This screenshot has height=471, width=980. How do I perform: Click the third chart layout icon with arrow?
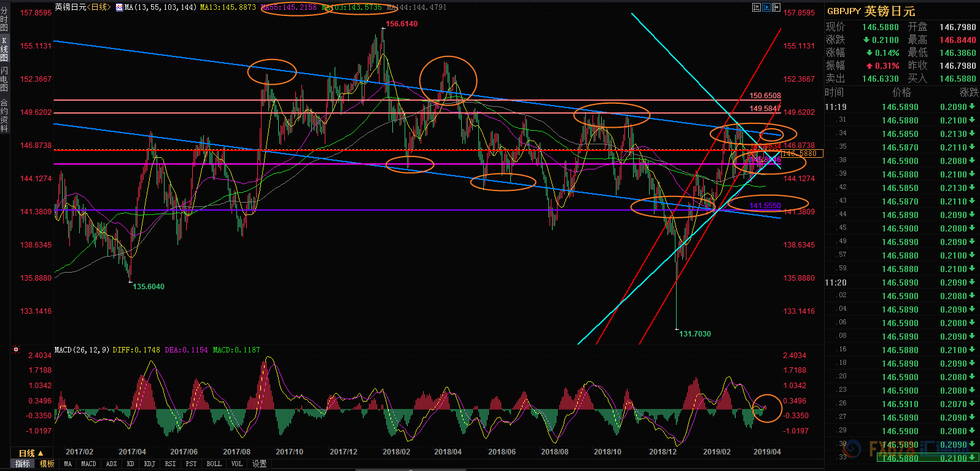[x=776, y=7]
